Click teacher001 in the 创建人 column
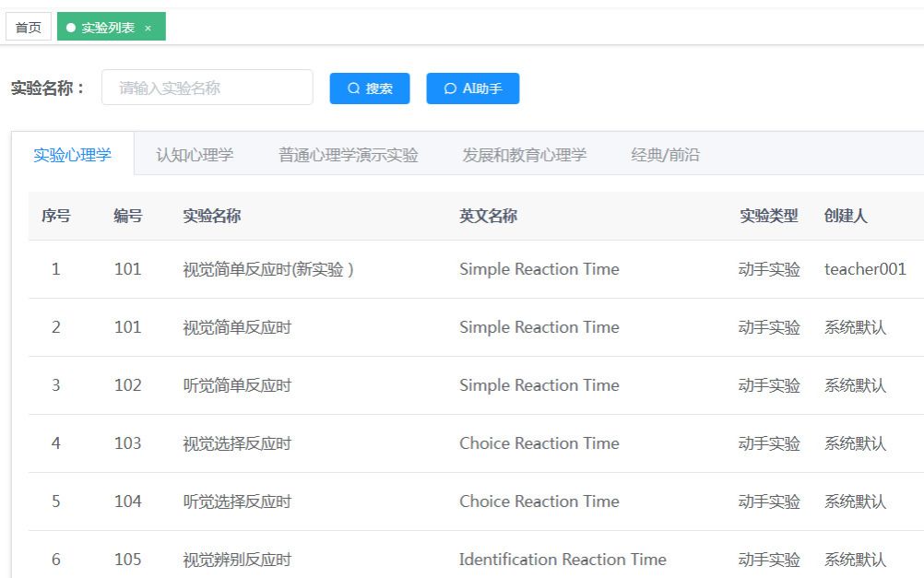 coord(865,269)
